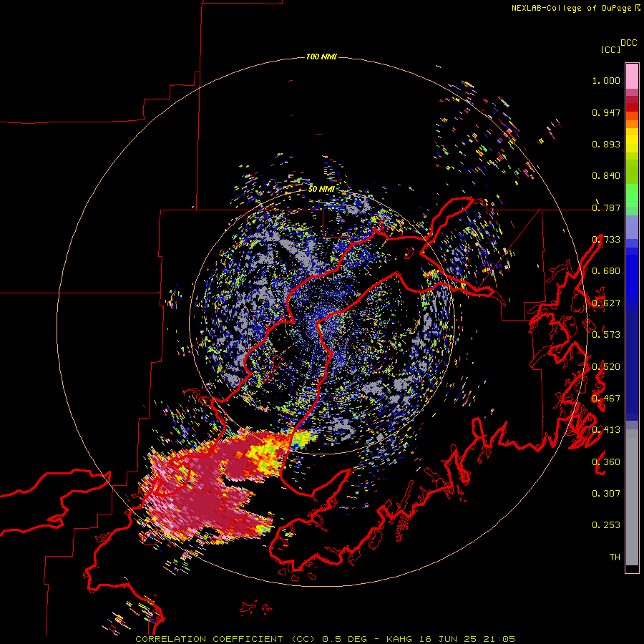Click the 0.840 value on color scale
Screen dimensions: 644x644
click(606, 176)
